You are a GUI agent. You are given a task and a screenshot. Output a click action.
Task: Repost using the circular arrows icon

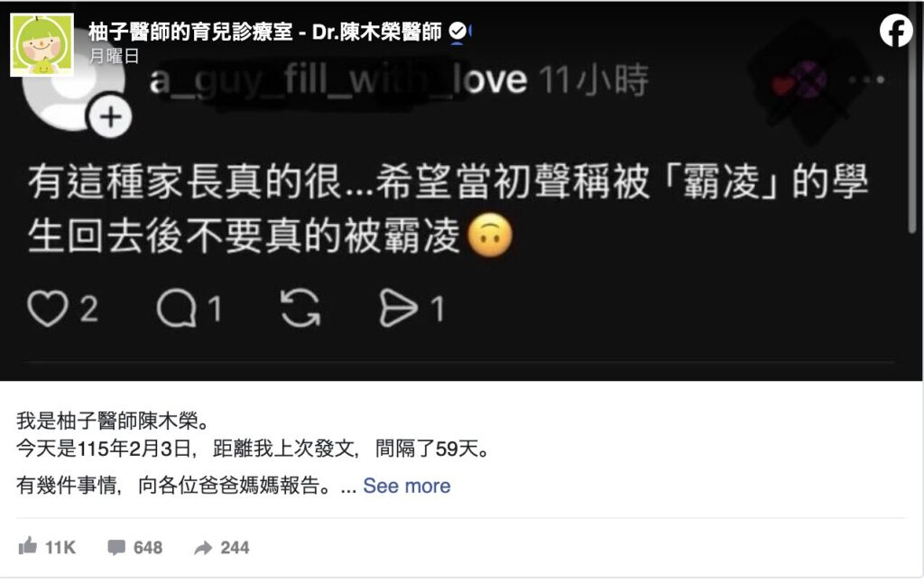coord(300,308)
